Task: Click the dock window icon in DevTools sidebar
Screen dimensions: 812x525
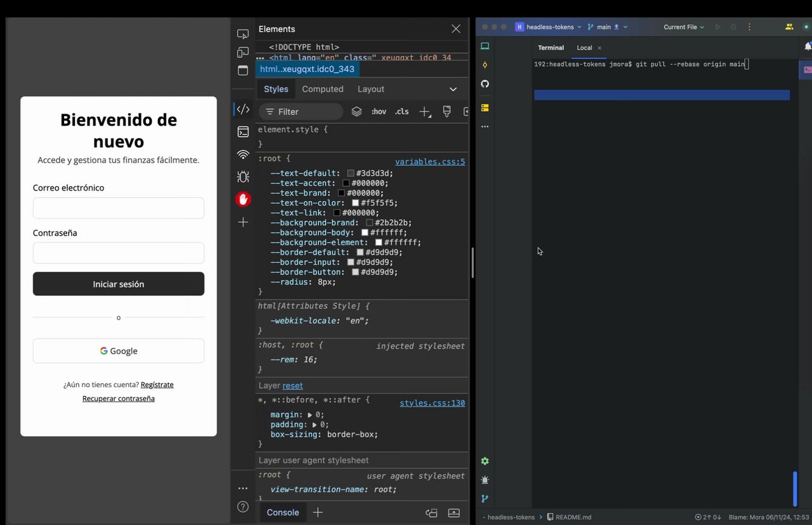Action: point(242,70)
